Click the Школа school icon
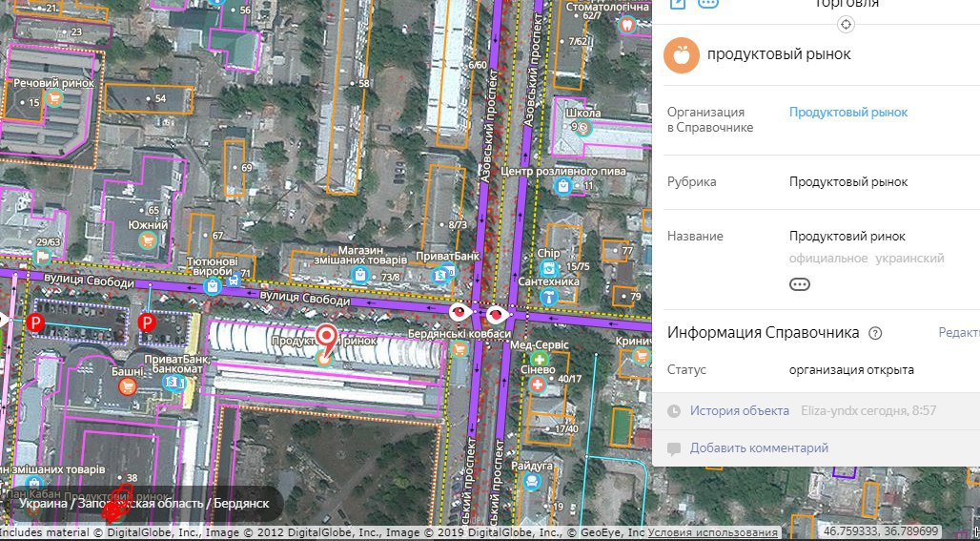 point(584,128)
